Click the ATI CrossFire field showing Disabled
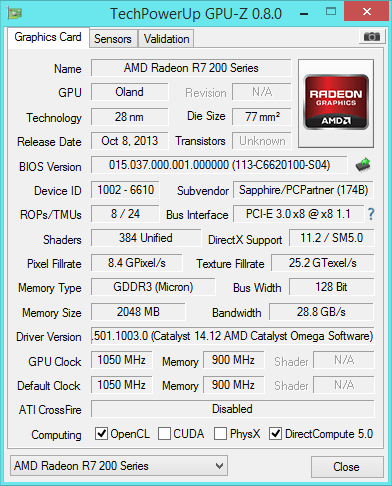Screen dimensions: 392x486 (232, 409)
